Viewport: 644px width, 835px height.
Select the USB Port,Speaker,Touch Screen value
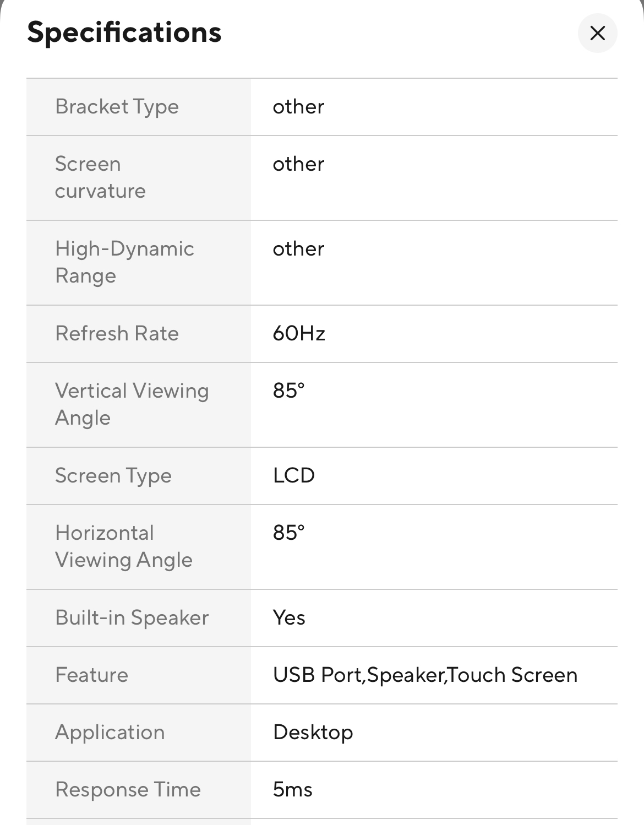pos(425,675)
